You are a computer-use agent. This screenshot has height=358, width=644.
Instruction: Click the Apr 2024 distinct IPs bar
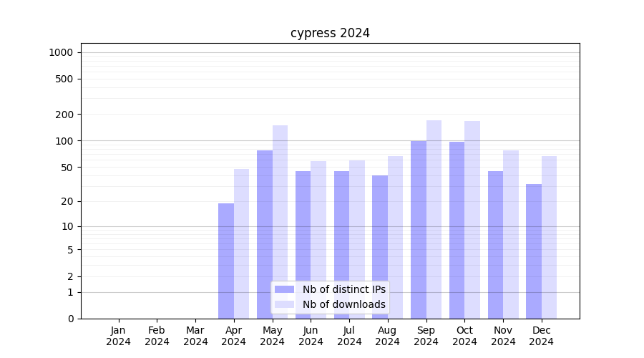[226, 261]
